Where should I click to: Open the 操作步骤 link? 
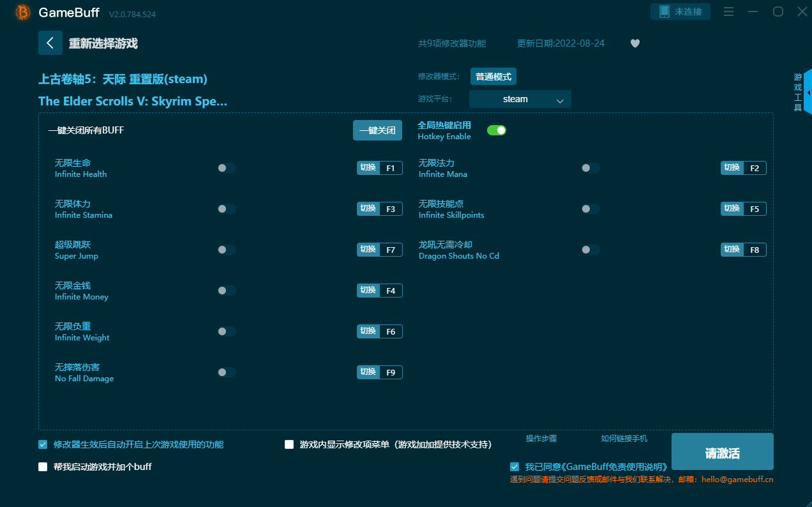541,439
